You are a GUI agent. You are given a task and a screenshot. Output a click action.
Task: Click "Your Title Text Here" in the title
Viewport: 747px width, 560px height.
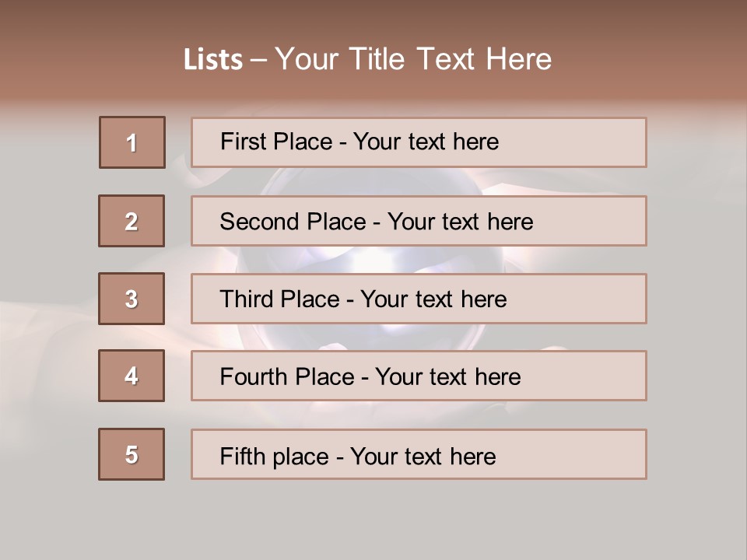click(413, 60)
